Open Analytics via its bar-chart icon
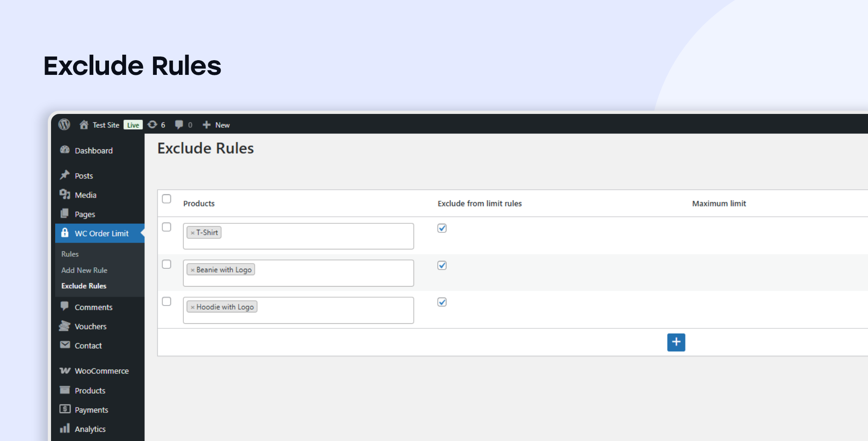 pyautogui.click(x=65, y=429)
